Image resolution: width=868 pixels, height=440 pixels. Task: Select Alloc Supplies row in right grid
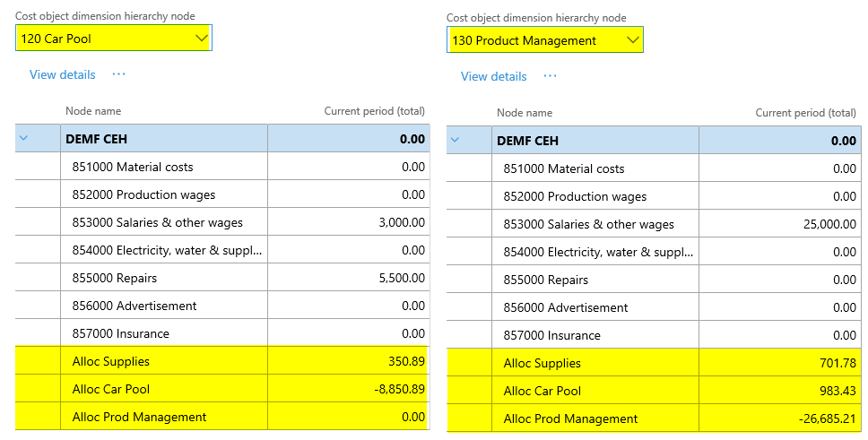click(542, 363)
